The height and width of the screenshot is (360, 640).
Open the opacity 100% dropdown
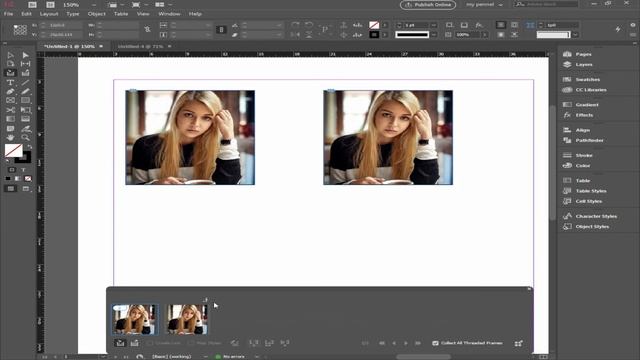click(485, 35)
